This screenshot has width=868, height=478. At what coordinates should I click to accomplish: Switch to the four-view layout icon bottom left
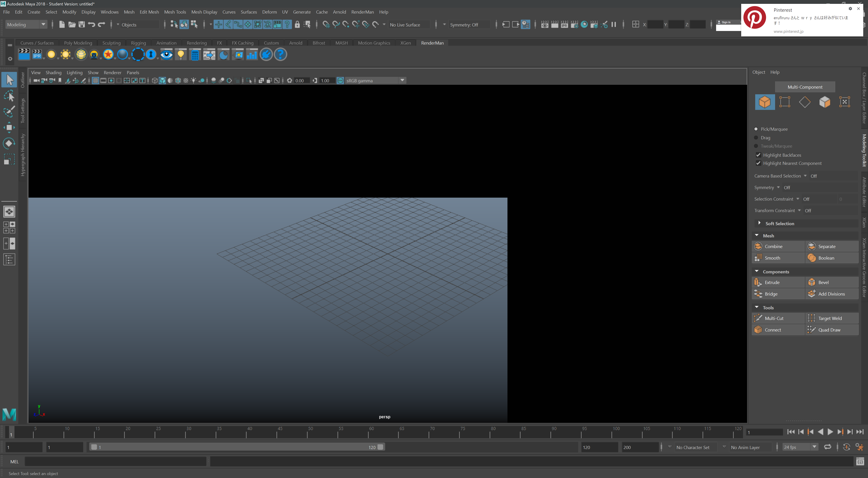tap(9, 227)
